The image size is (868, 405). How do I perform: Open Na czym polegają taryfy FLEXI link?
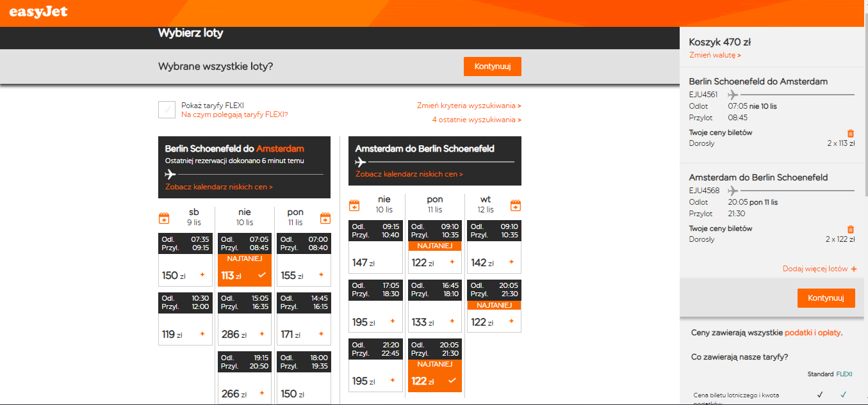click(x=234, y=115)
